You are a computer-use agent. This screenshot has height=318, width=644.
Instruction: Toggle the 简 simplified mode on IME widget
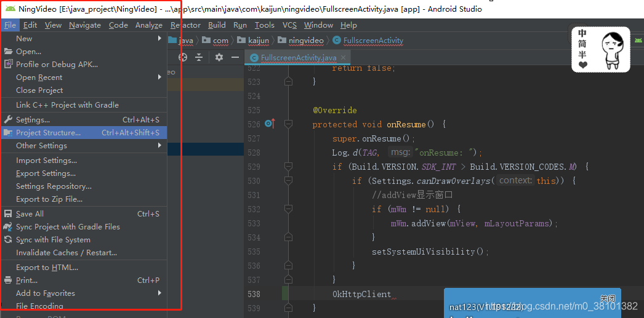[x=582, y=44]
